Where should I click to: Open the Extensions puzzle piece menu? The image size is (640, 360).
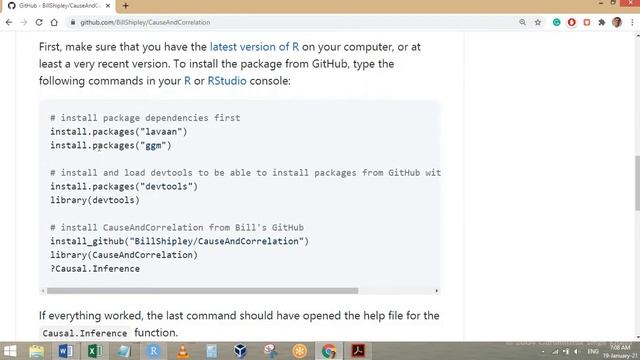(602, 22)
